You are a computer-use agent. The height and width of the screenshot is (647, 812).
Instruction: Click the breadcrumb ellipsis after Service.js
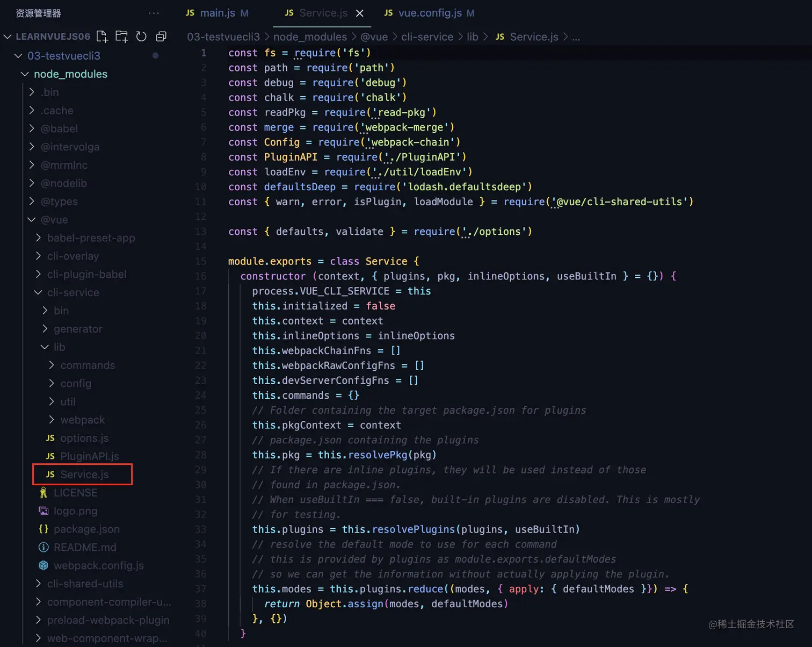tap(576, 38)
